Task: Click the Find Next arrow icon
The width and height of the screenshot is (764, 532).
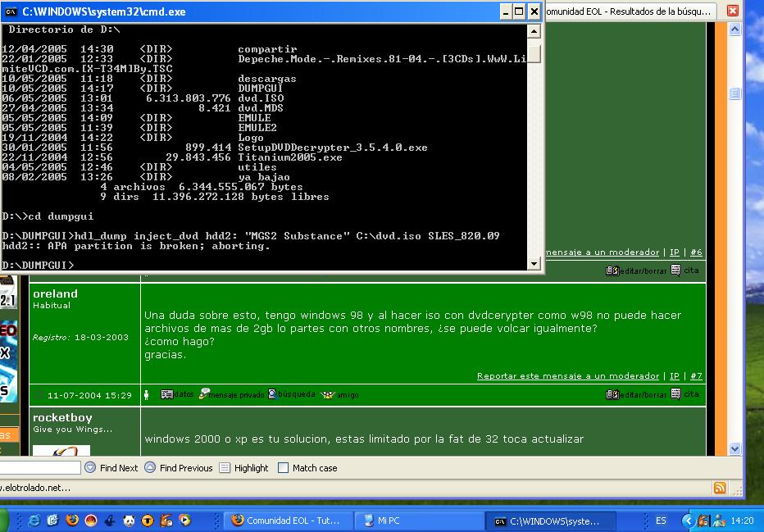Action: [x=89, y=467]
